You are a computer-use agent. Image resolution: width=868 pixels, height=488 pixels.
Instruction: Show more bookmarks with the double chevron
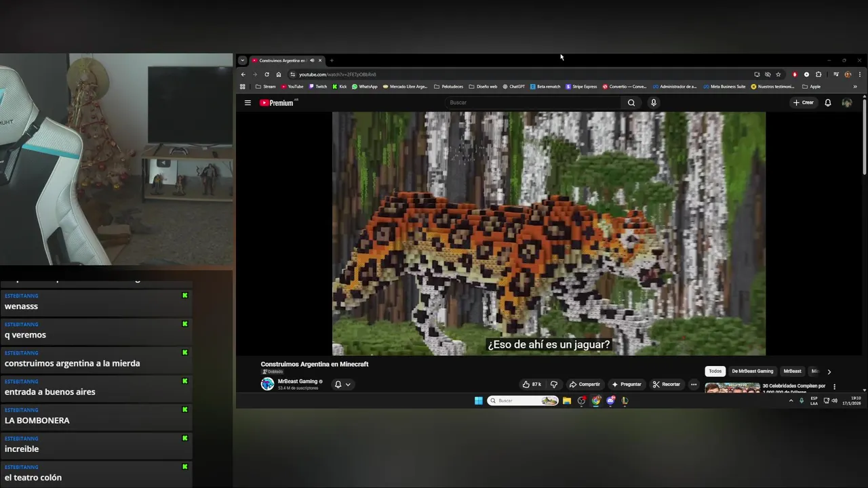click(x=855, y=87)
